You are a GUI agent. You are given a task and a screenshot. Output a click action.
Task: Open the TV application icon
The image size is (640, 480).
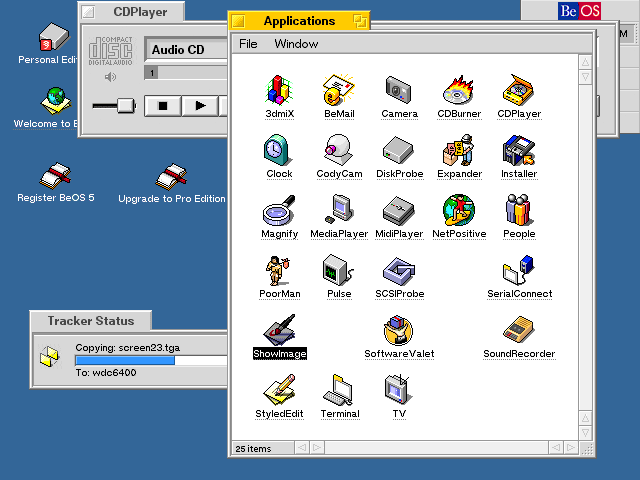tap(398, 390)
